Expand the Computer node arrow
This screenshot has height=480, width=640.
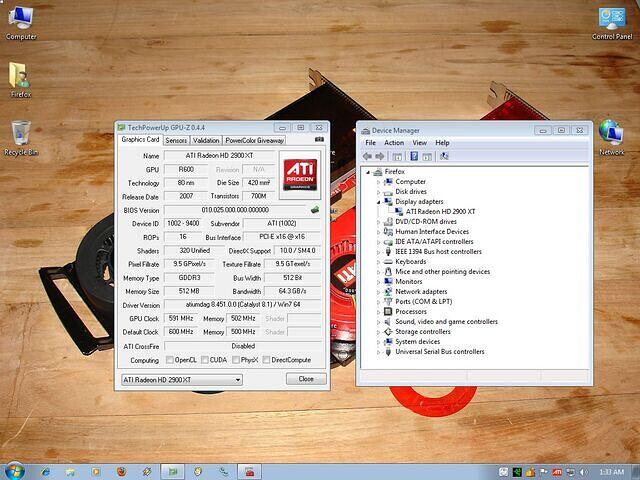tap(378, 182)
